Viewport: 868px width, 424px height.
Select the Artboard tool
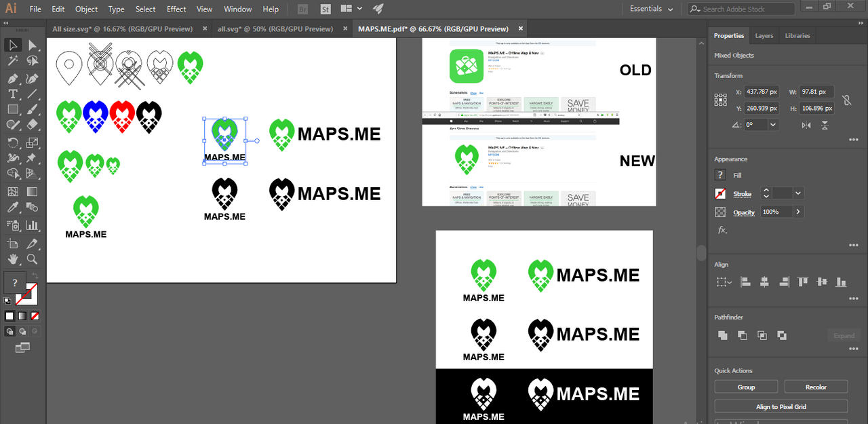[12, 244]
